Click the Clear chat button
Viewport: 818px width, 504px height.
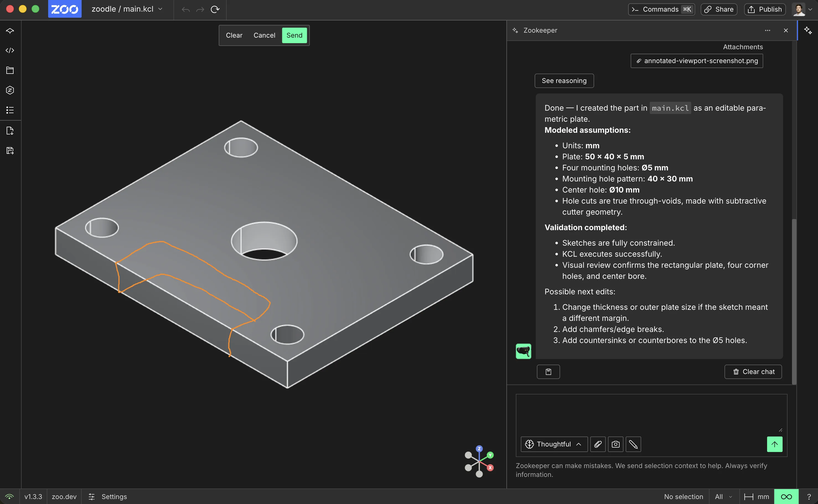click(753, 372)
